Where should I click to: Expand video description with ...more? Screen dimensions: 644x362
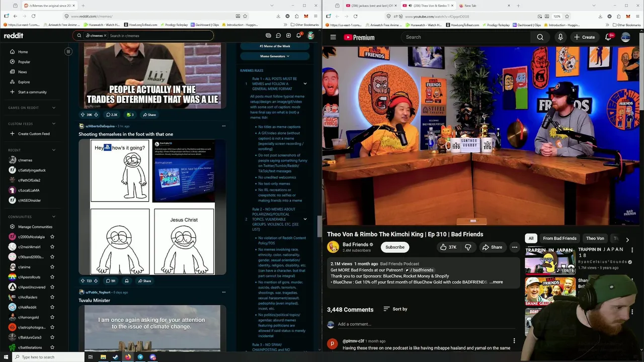click(496, 282)
